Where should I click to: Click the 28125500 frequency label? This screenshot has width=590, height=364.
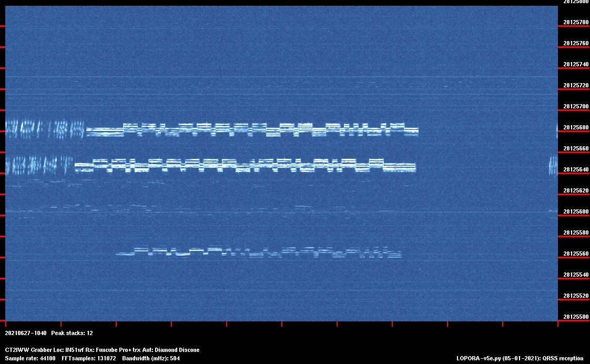[576, 317]
